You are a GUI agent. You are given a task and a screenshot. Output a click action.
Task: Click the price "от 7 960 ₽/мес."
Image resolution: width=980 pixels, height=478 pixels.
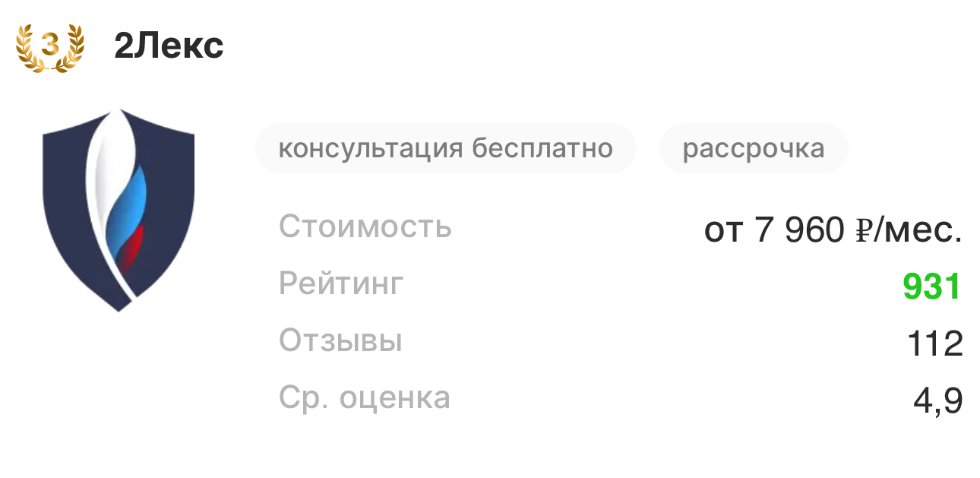[833, 230]
